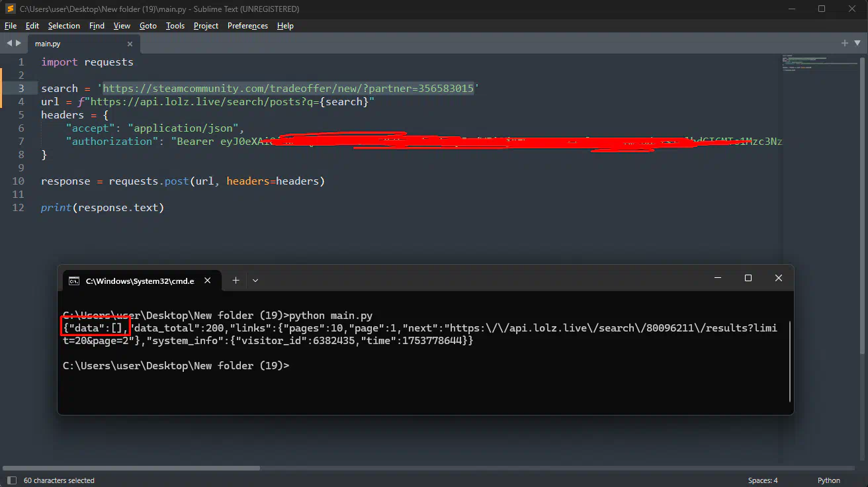The height and width of the screenshot is (487, 868).
Task: Click line number 10 in gutter
Action: tap(18, 181)
